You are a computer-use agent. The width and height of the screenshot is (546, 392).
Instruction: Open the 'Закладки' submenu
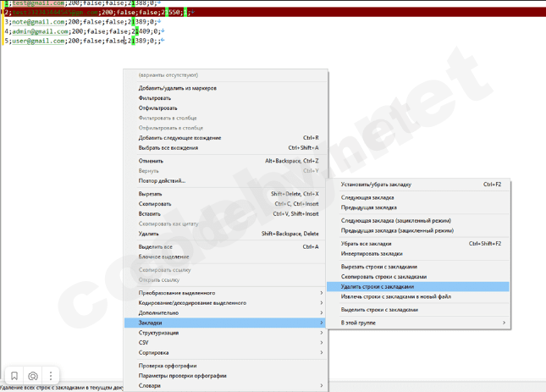tap(226, 323)
